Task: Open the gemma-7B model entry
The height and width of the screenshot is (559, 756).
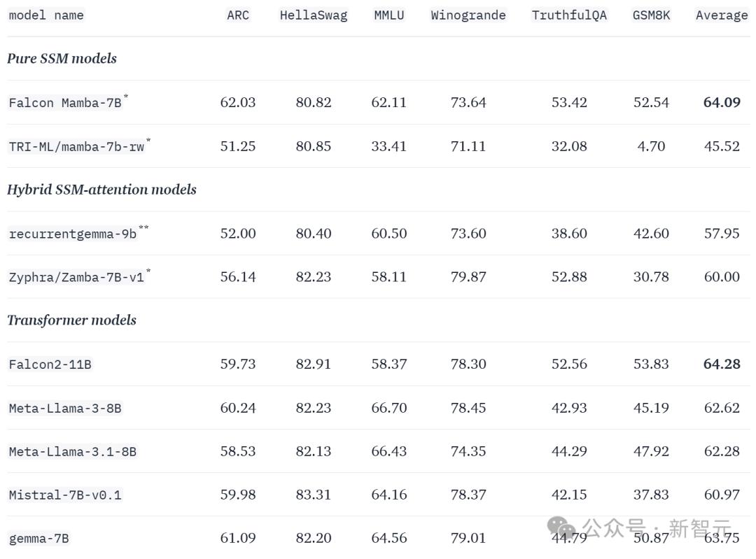Action: tap(39, 538)
